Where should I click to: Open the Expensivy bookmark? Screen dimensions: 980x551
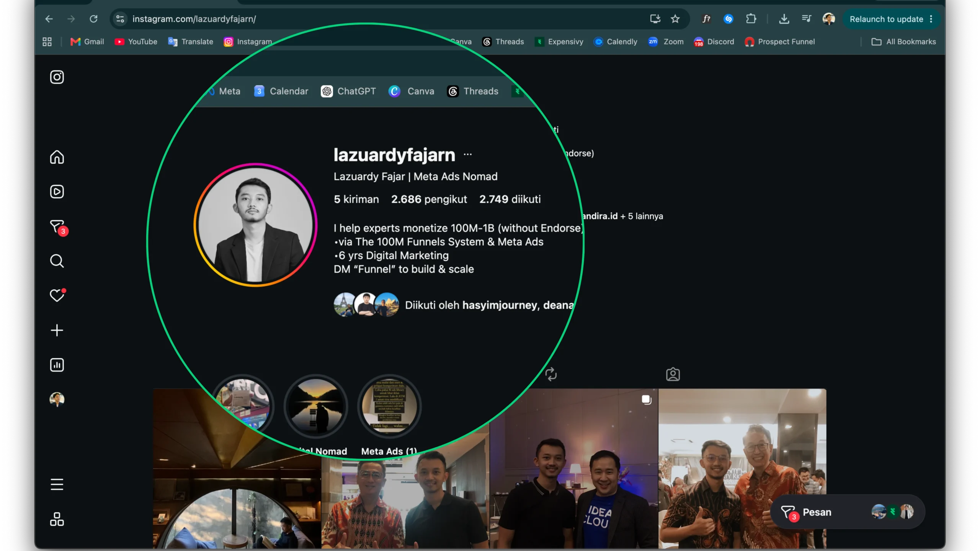(559, 42)
